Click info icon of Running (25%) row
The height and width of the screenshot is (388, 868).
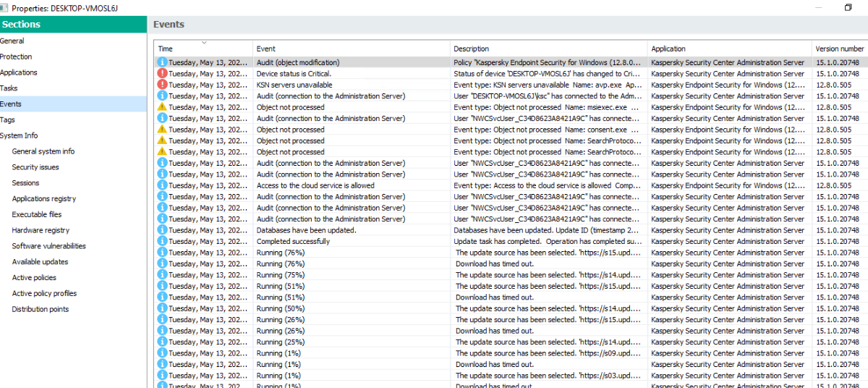click(x=163, y=342)
